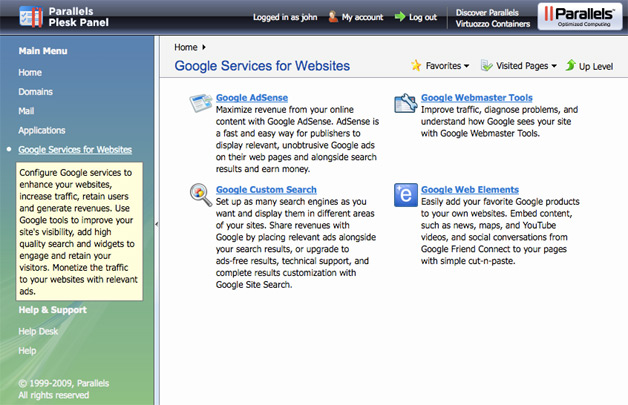Click the 1999-2009 Parallels copyright text
Viewport: 628px width, 405px height.
(x=64, y=389)
